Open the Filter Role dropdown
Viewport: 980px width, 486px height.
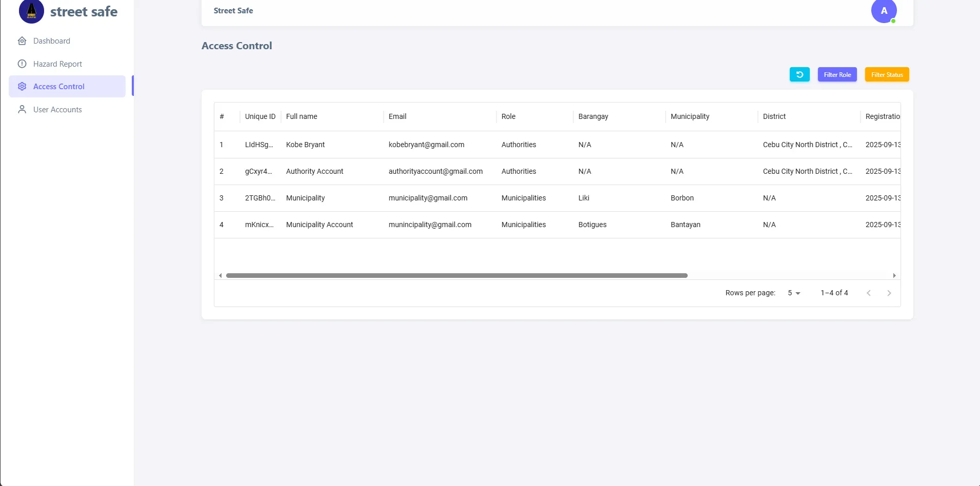tap(837, 74)
